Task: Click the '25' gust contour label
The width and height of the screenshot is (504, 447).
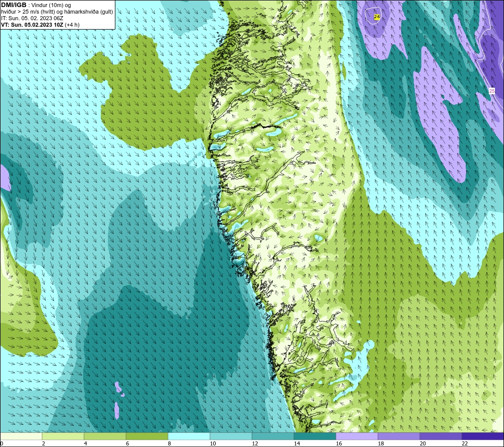Action: [x=492, y=91]
